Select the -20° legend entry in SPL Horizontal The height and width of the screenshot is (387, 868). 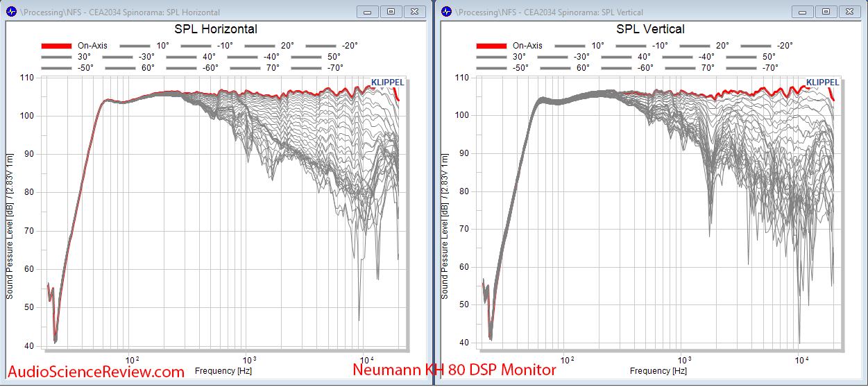tap(332, 46)
